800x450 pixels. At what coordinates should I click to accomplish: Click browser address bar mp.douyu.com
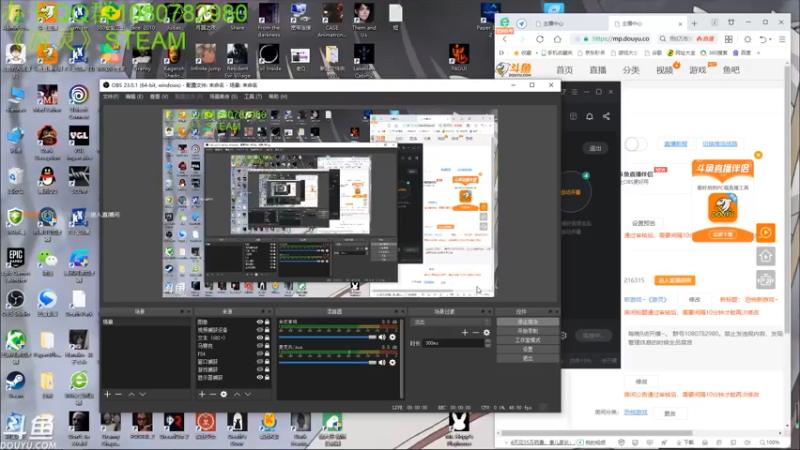pos(612,39)
